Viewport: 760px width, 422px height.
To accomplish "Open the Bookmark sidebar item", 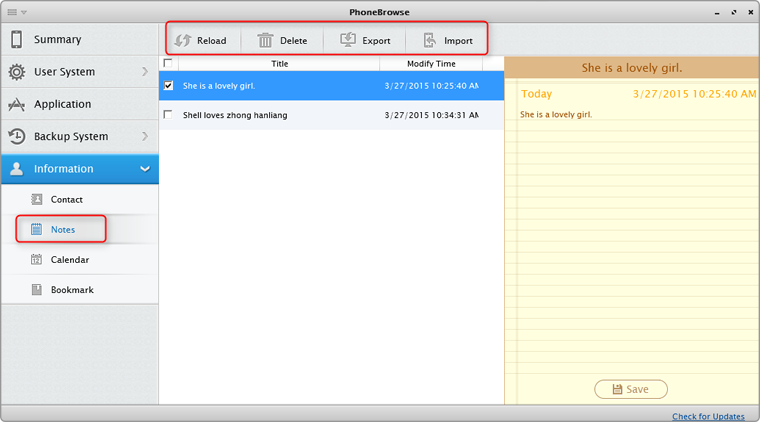I will point(72,290).
